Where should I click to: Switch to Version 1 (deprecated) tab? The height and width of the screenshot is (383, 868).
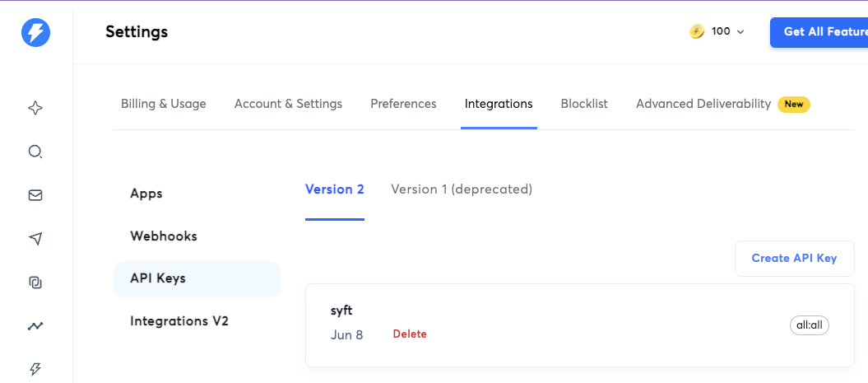pos(462,189)
